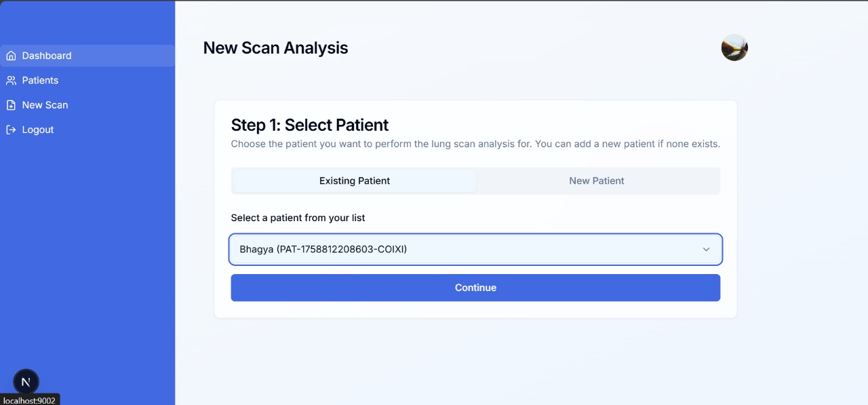Open the Patients sidebar link text
Screen dimensions: 868x405
click(x=40, y=80)
